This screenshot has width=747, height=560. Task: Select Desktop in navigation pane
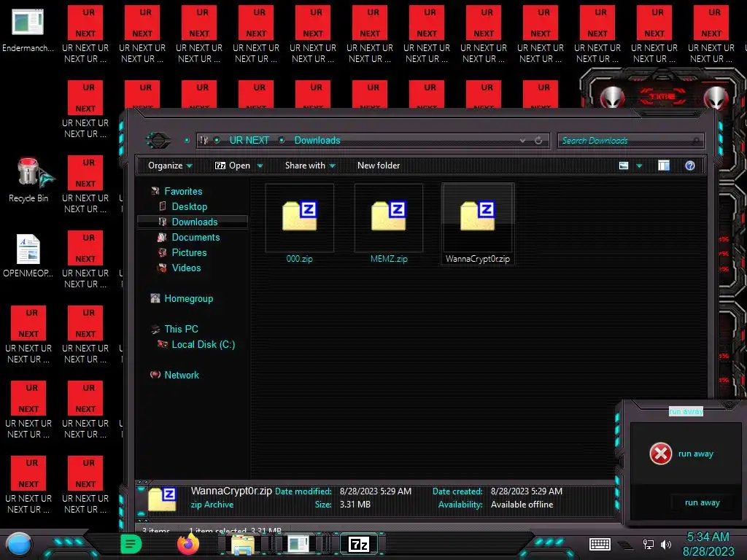(189, 206)
